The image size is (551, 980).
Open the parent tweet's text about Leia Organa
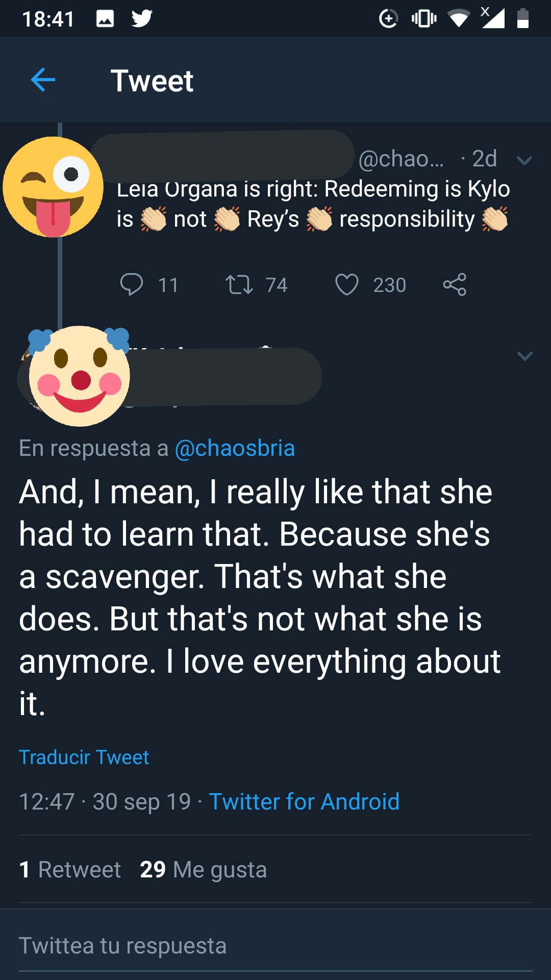(313, 204)
